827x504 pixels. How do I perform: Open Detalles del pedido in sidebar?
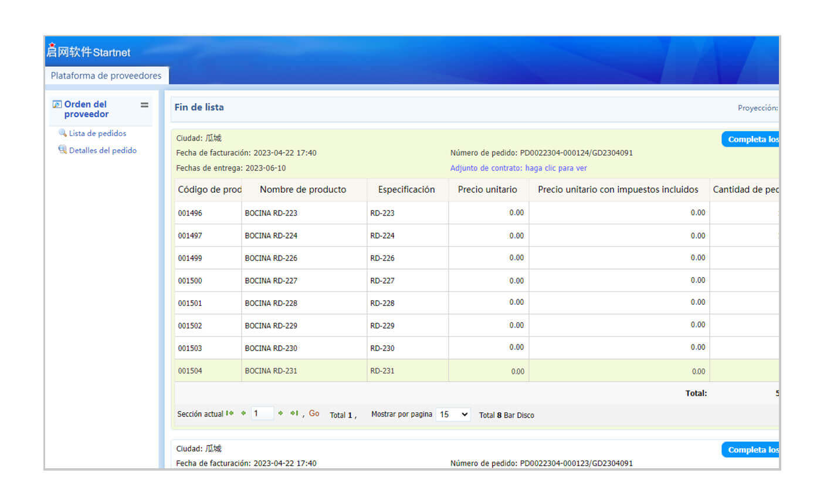coord(103,151)
